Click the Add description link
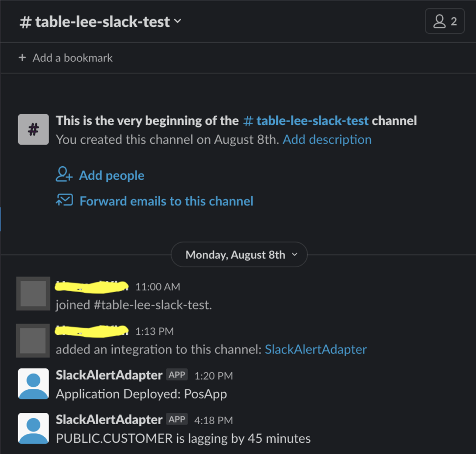The width and height of the screenshot is (476, 454). point(327,140)
